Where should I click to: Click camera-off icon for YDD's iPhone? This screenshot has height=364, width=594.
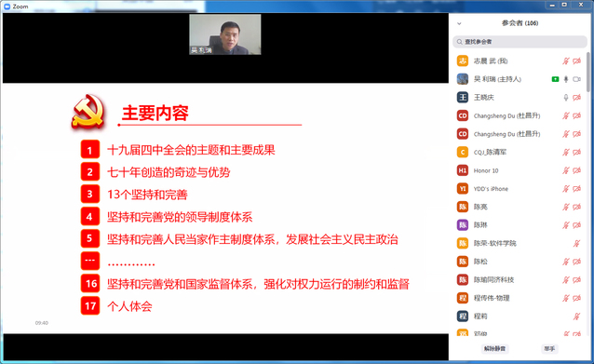point(577,189)
